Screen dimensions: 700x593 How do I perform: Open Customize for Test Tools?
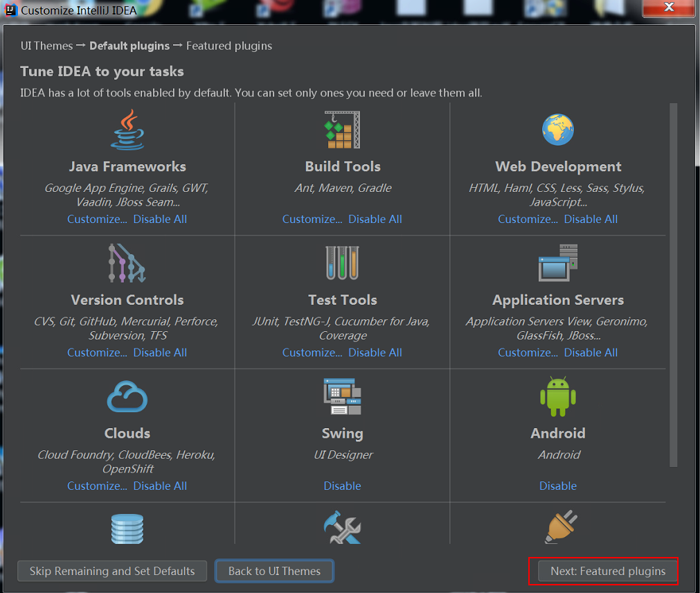point(312,353)
